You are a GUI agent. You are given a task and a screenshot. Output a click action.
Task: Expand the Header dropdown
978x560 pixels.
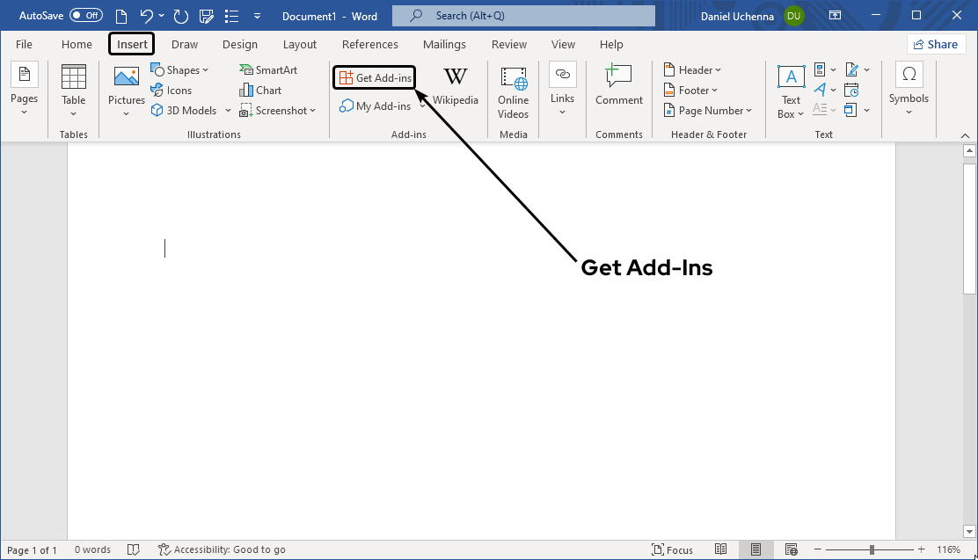(x=692, y=69)
